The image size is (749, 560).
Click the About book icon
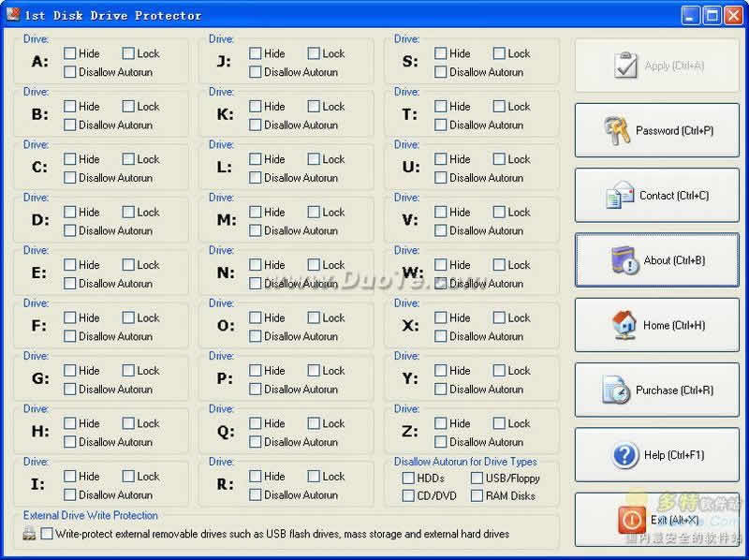624,260
